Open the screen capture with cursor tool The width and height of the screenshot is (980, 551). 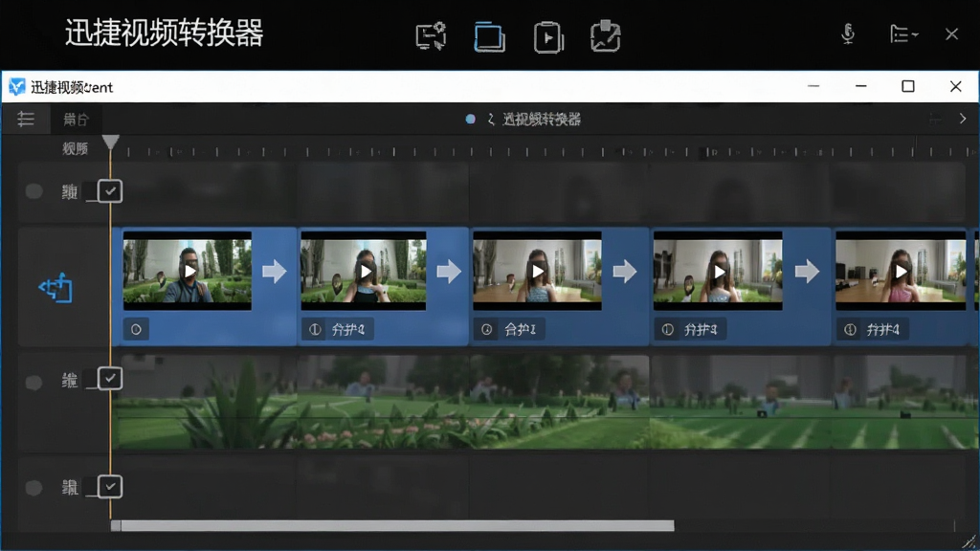pyautogui.click(x=432, y=36)
